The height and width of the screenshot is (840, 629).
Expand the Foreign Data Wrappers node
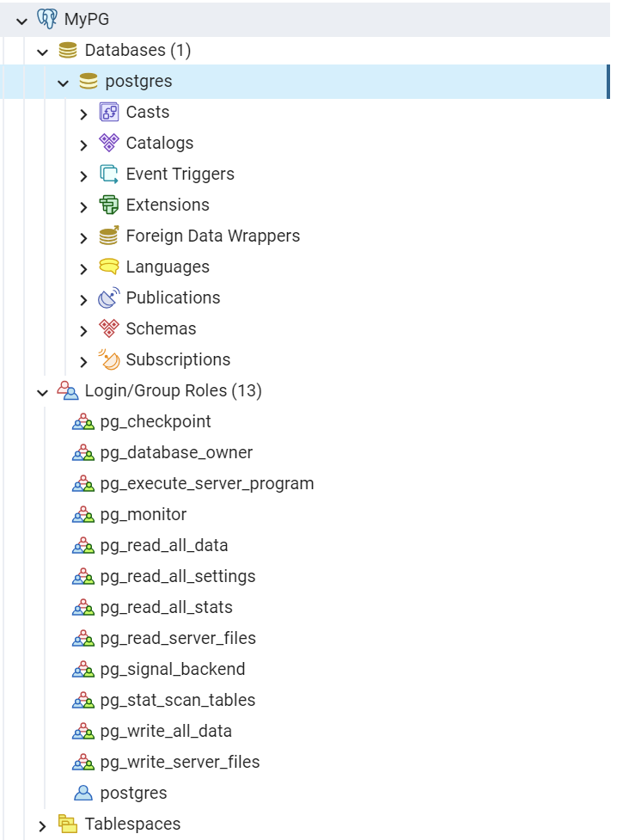pyautogui.click(x=83, y=238)
